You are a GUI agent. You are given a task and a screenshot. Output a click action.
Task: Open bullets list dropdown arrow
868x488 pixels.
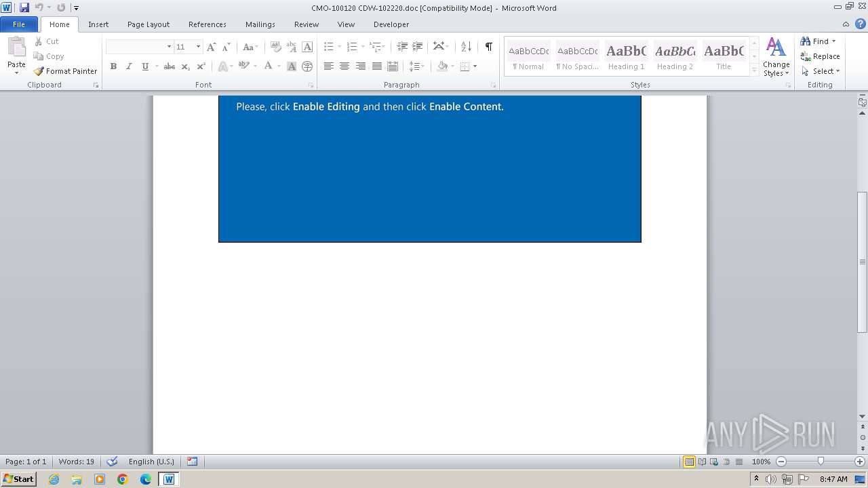point(339,47)
